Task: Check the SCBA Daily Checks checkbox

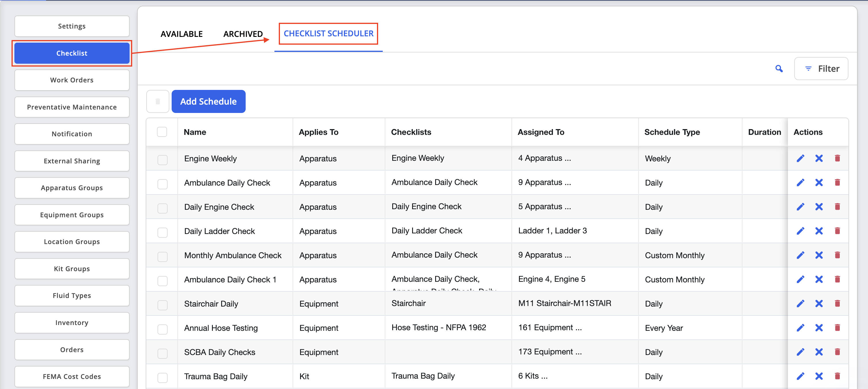Action: 162,354
